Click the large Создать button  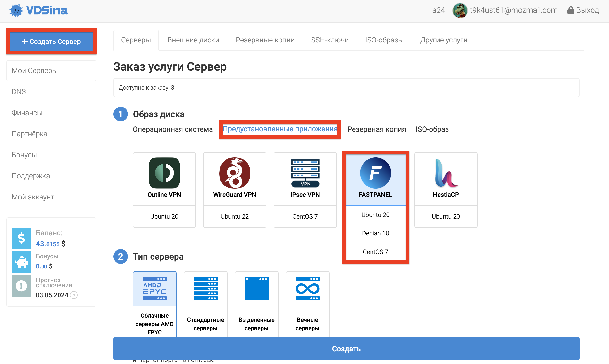[x=346, y=348]
